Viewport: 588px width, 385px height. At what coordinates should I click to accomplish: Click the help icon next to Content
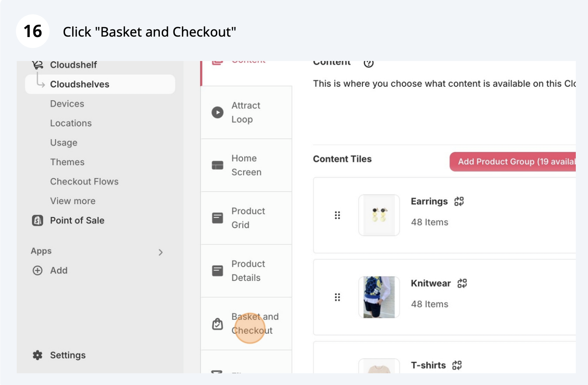point(369,63)
